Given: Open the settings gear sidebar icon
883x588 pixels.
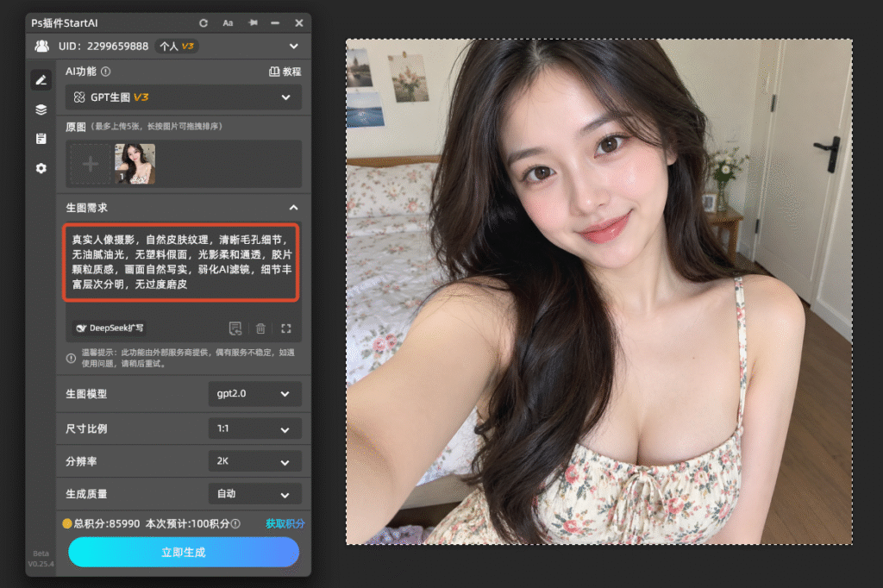Looking at the screenshot, I should pos(41,168).
